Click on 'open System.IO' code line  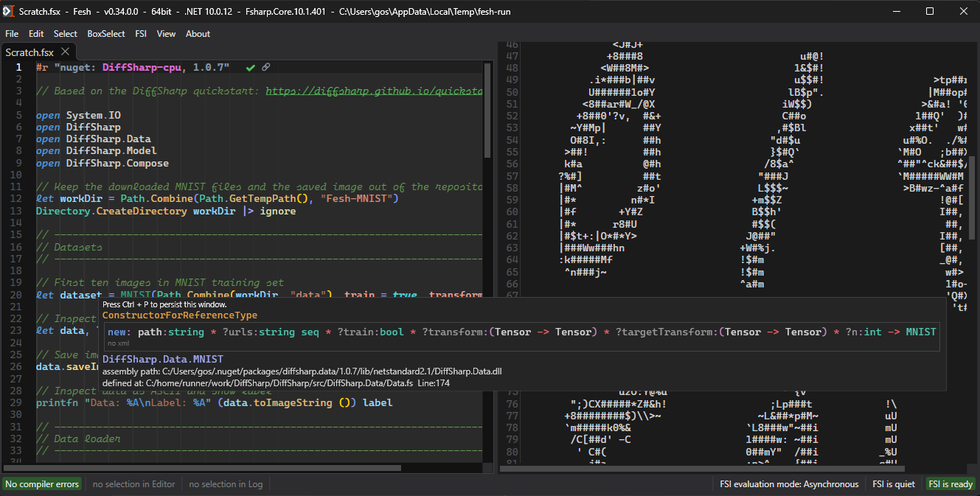click(78, 116)
